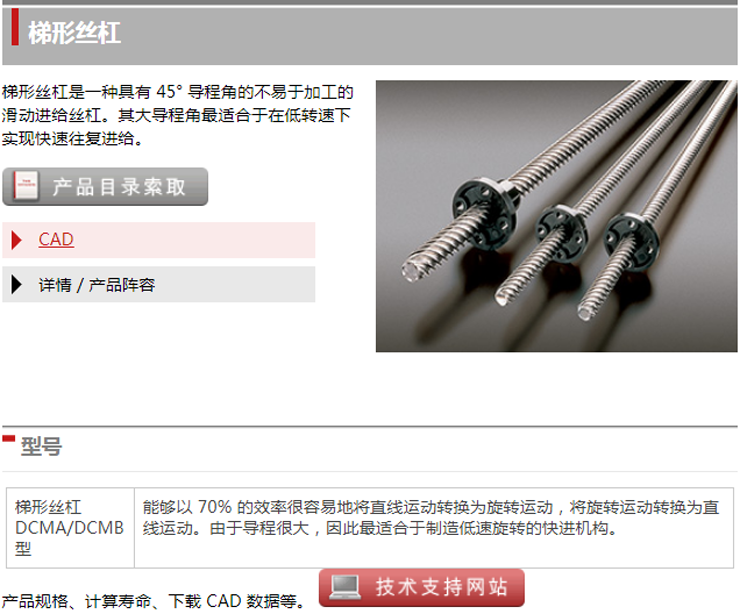
Task: Open the CAD link
Action: 56,240
